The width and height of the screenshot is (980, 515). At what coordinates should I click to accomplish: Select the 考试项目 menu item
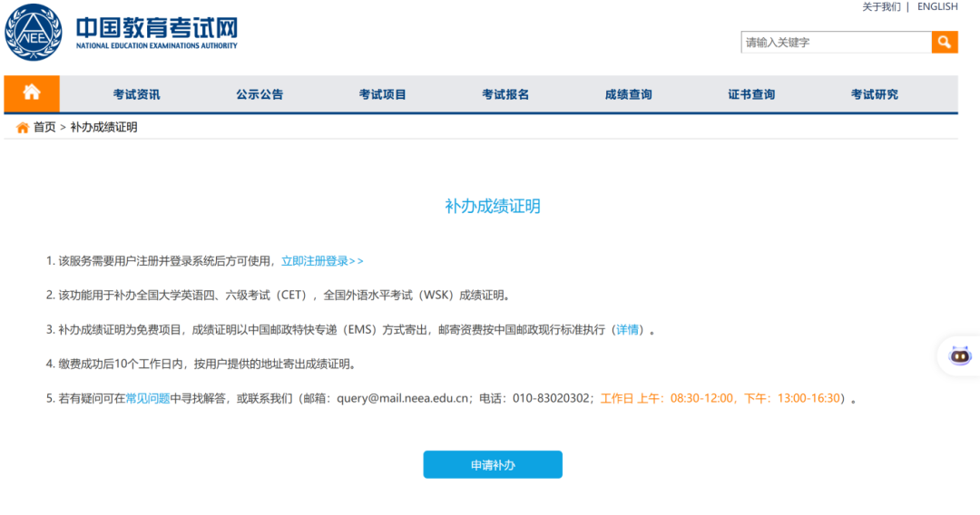(382, 94)
